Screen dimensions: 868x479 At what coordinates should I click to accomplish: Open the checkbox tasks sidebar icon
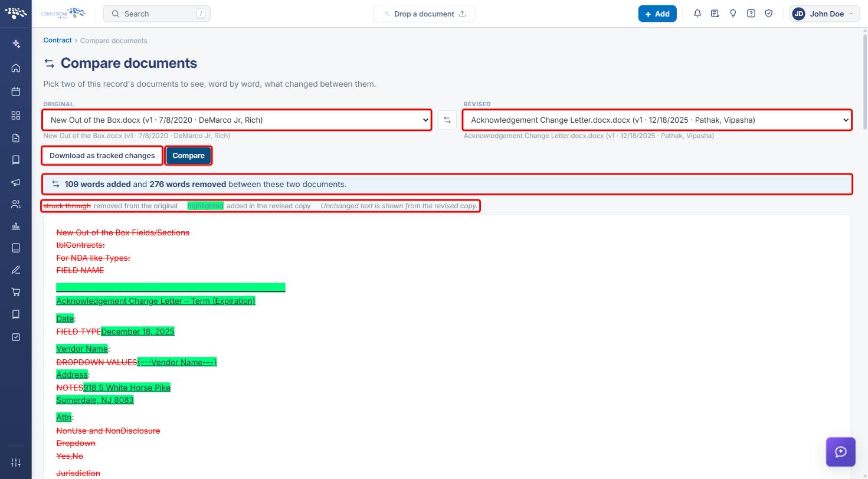click(16, 337)
